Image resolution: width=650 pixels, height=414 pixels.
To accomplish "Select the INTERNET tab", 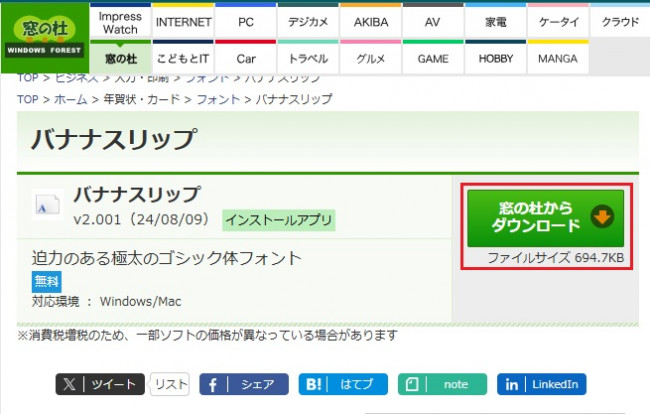I will coord(184,22).
